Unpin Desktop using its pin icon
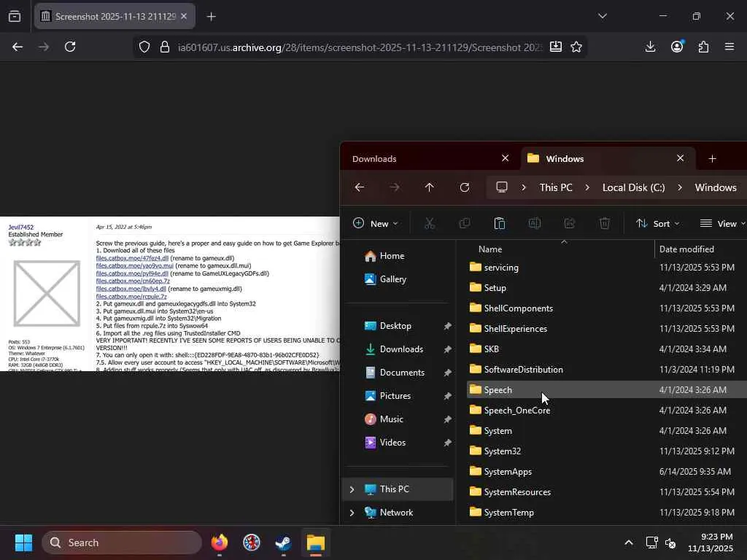The width and height of the screenshot is (747, 560). (x=447, y=326)
